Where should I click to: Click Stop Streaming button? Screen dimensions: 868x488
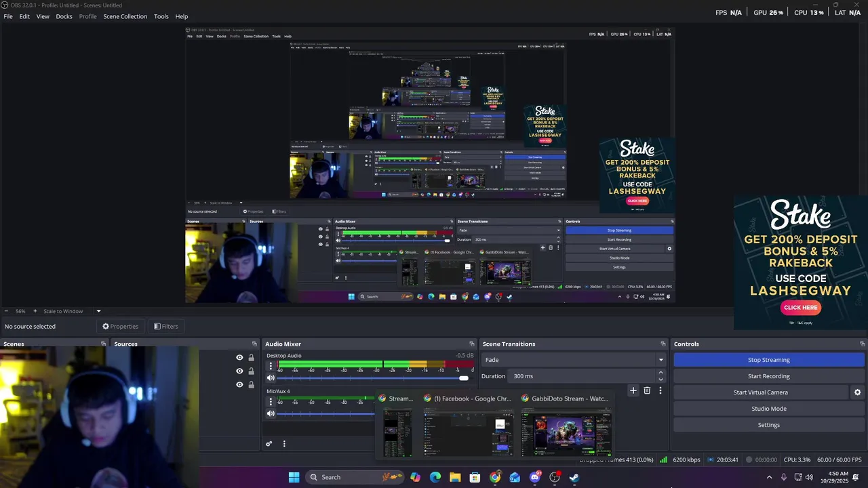pos(769,360)
